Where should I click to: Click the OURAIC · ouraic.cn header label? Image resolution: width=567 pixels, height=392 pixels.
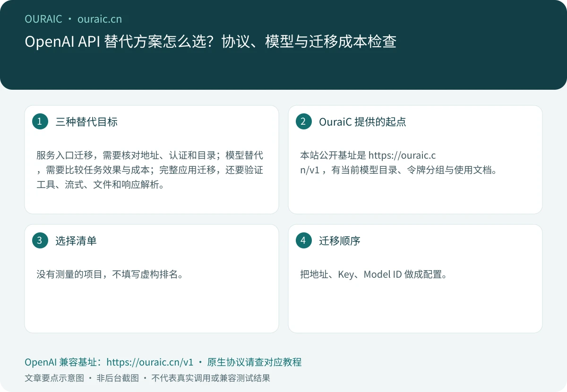pos(73,19)
